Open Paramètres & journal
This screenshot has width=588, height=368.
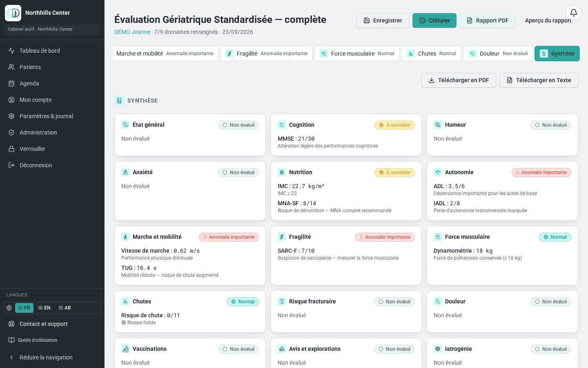coord(52,116)
